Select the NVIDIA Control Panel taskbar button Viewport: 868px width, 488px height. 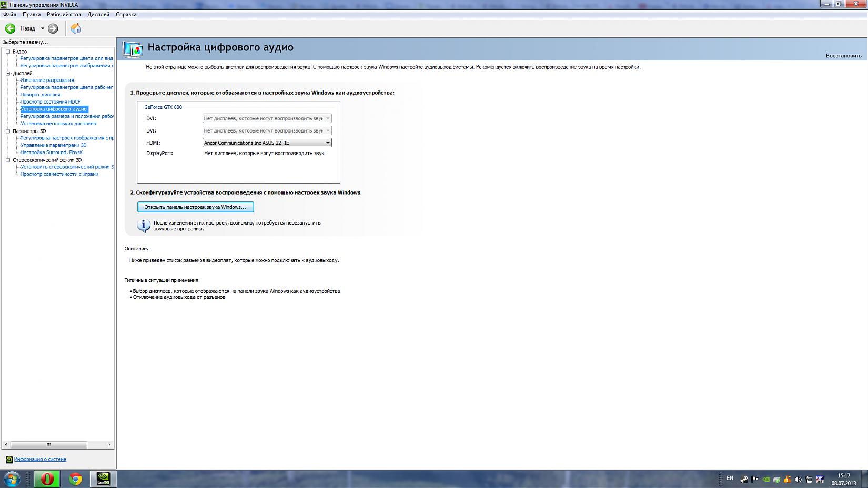(104, 479)
